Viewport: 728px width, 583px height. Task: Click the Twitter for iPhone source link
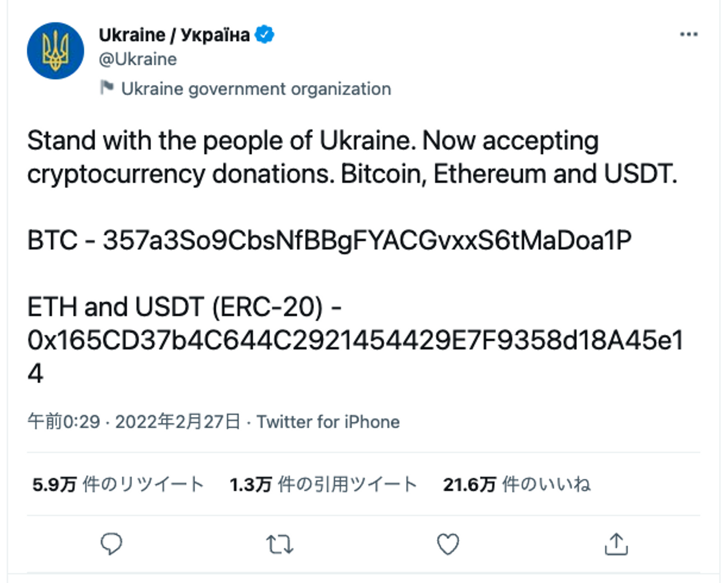(328, 422)
